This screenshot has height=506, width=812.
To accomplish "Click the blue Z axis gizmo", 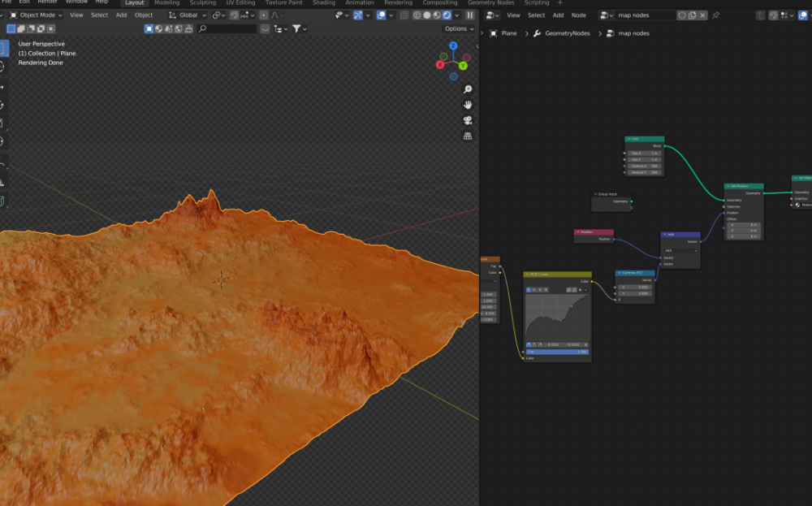I will click(453, 45).
